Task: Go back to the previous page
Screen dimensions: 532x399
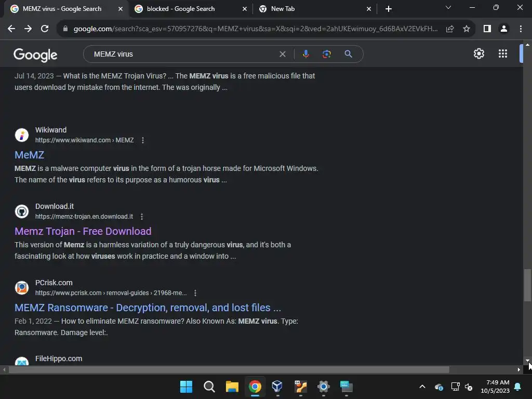Action: 11,29
